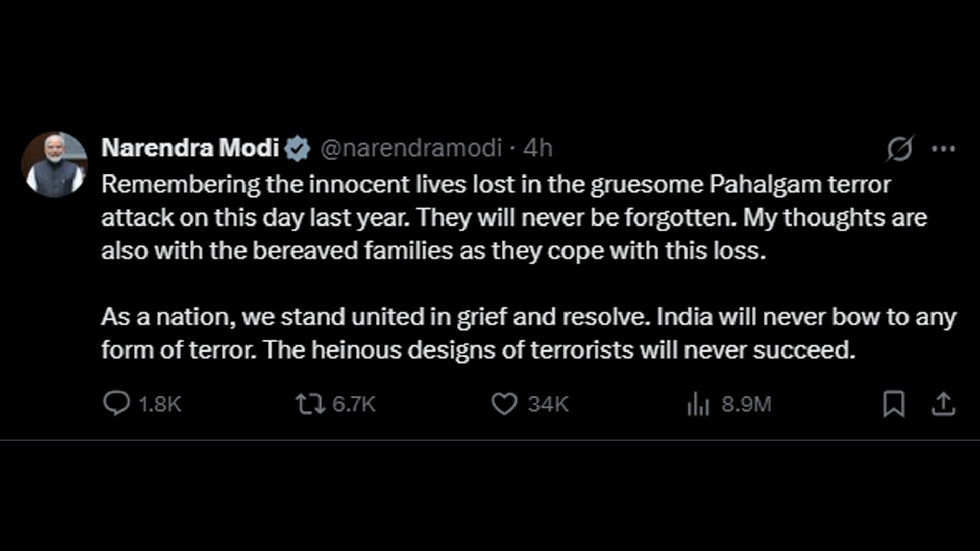Open the tweet paragraph starting with Remembering

(x=514, y=218)
